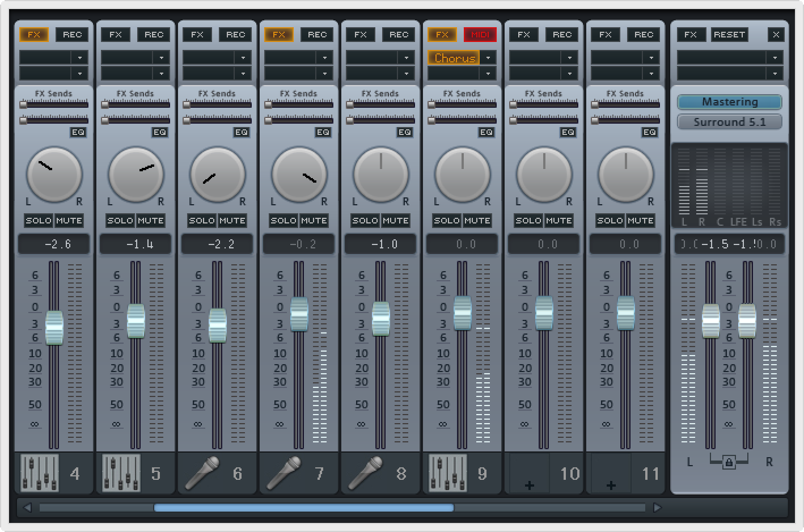
Task: Click the RESET button in the master section
Action: click(x=729, y=35)
